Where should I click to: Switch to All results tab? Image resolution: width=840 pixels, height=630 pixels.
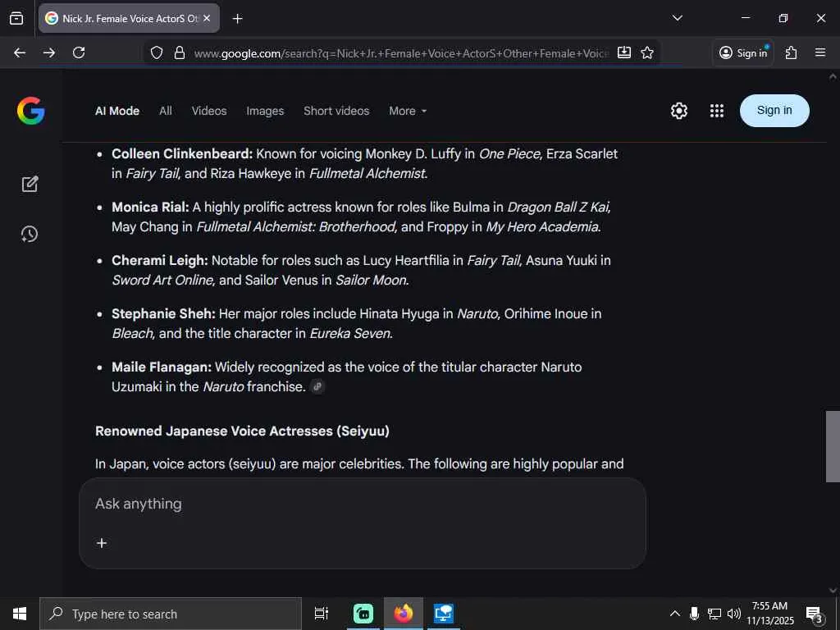click(x=166, y=111)
